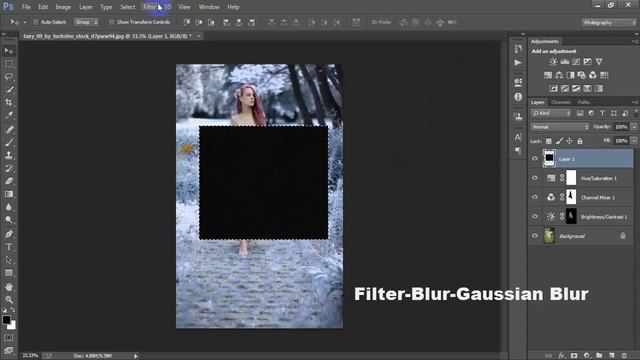640x360 pixels.
Task: Open the Group auto-select dropdown
Action: coord(86,22)
